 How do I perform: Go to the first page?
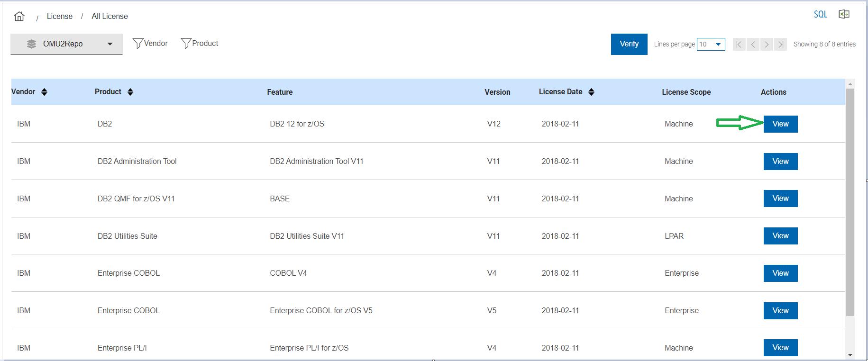[x=739, y=45]
